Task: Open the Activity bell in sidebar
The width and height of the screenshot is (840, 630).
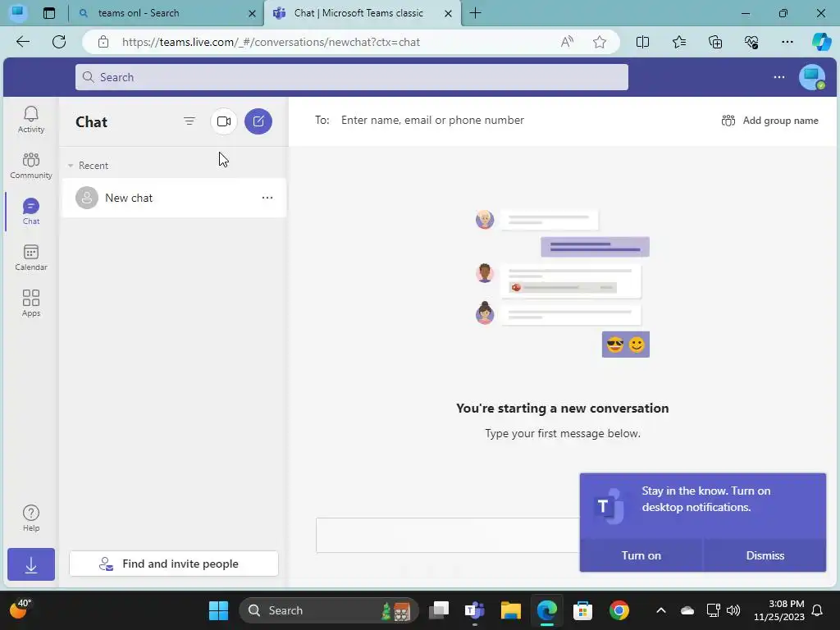Action: [x=31, y=119]
